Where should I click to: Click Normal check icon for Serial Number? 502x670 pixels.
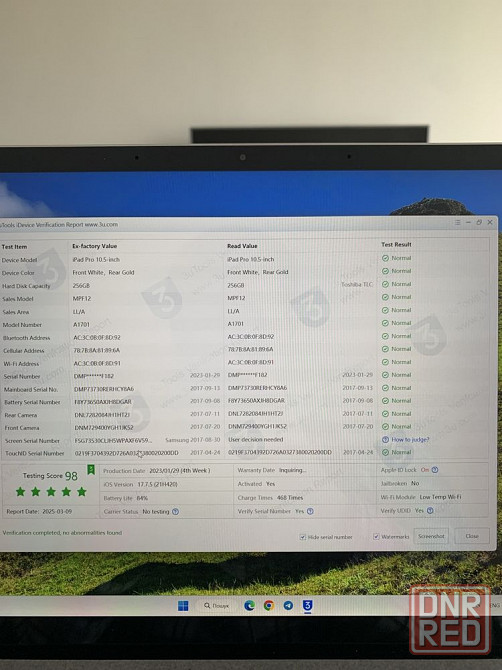[385, 375]
